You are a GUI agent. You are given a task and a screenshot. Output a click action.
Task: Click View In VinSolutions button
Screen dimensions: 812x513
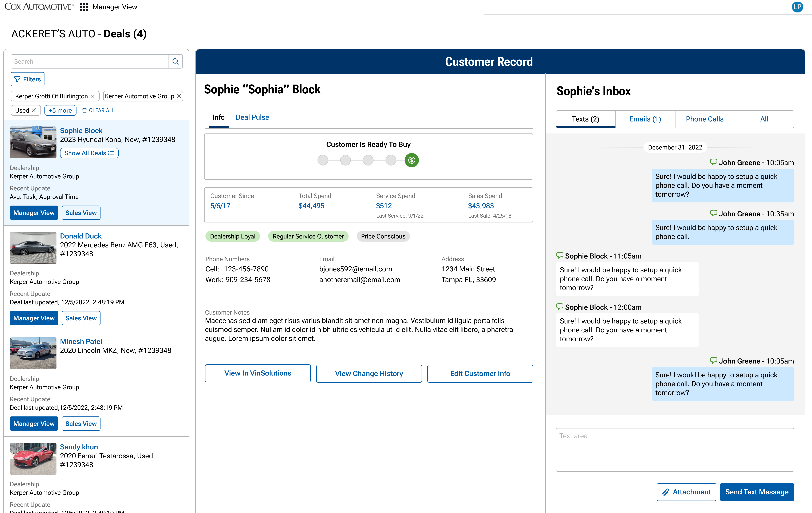[258, 373]
